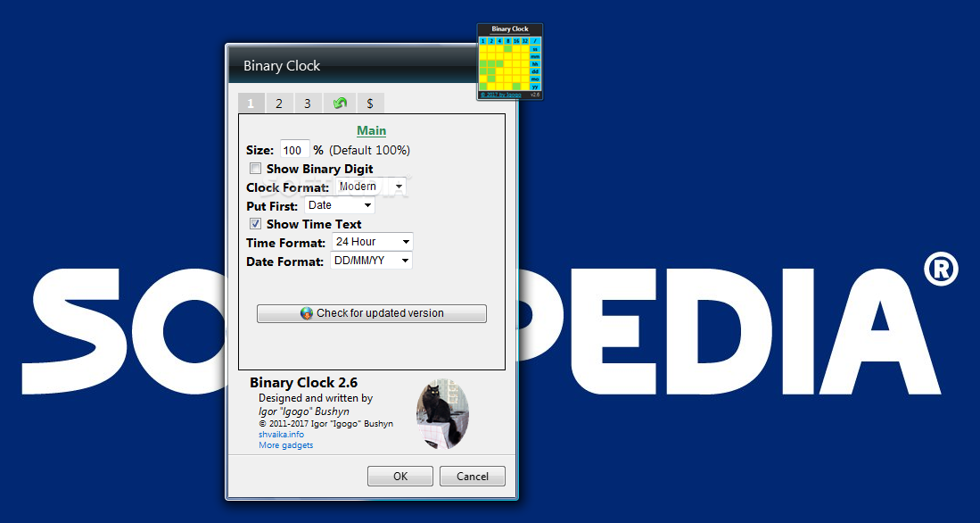Click the 'ss' row label on the gadget

pos(535,49)
